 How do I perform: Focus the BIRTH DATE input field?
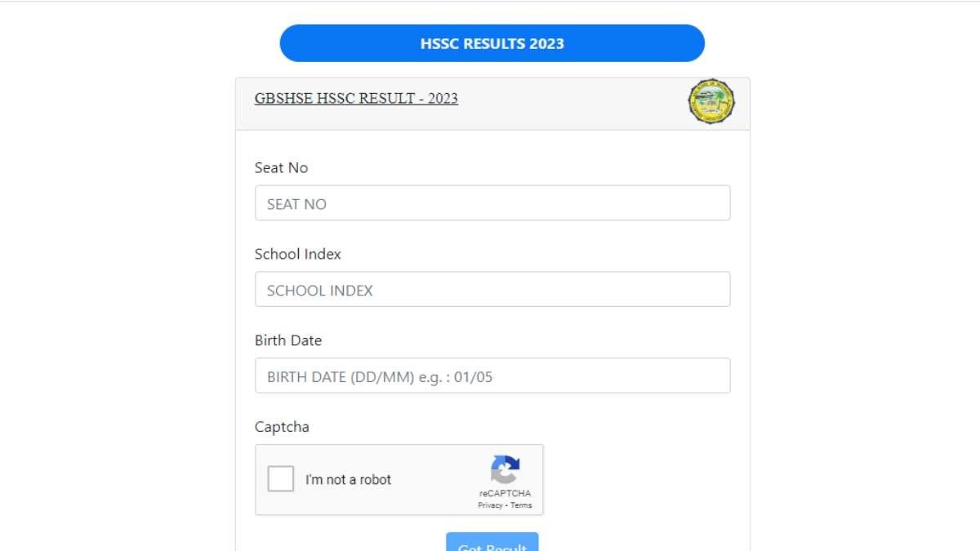point(492,375)
